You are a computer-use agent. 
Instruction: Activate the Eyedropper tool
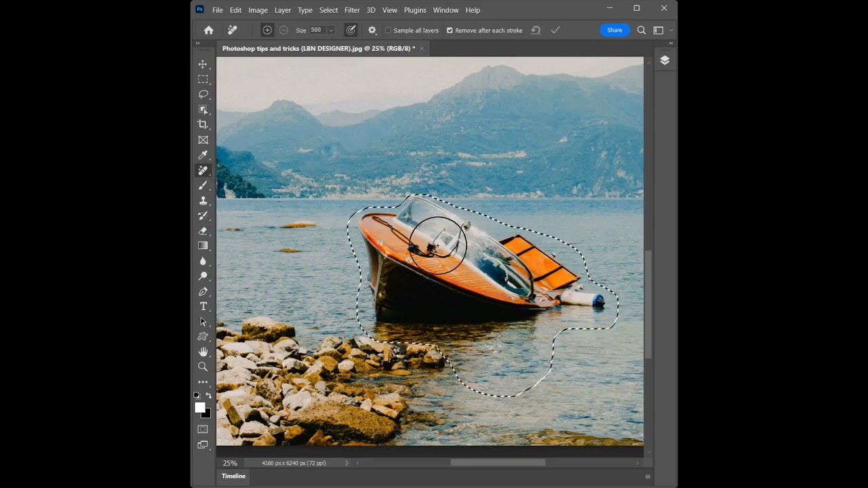[x=203, y=155]
